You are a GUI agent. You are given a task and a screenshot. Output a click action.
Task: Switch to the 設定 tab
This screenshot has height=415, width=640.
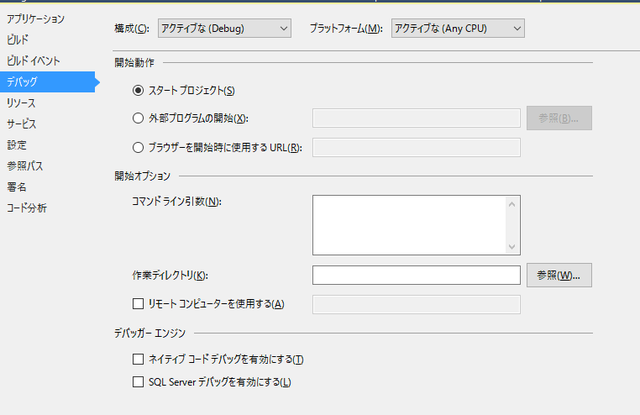17,145
